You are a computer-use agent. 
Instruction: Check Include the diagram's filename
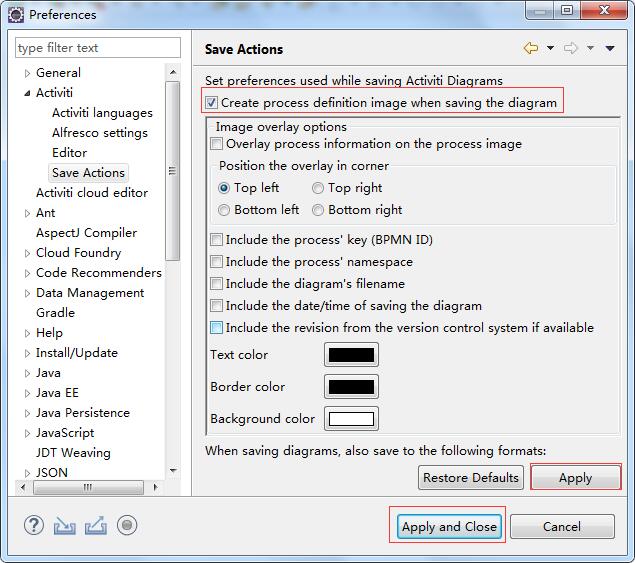pyautogui.click(x=216, y=283)
